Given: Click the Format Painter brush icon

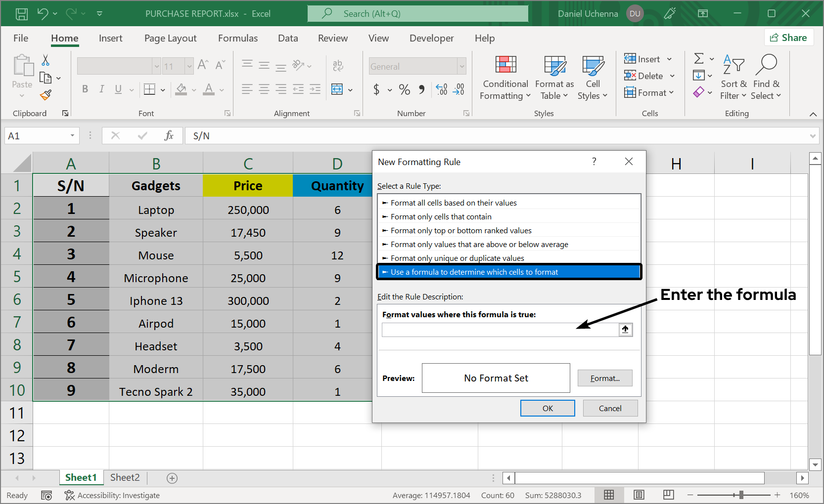Looking at the screenshot, I should pyautogui.click(x=46, y=95).
